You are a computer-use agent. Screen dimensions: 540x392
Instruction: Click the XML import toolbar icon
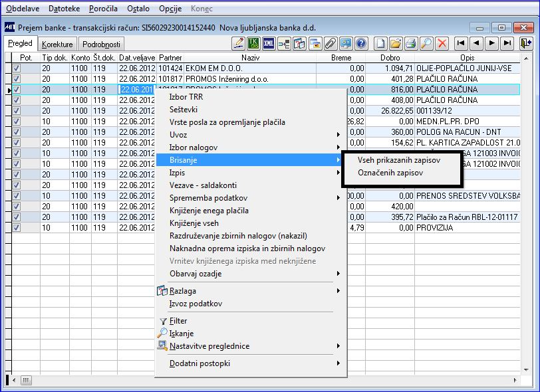(269, 44)
